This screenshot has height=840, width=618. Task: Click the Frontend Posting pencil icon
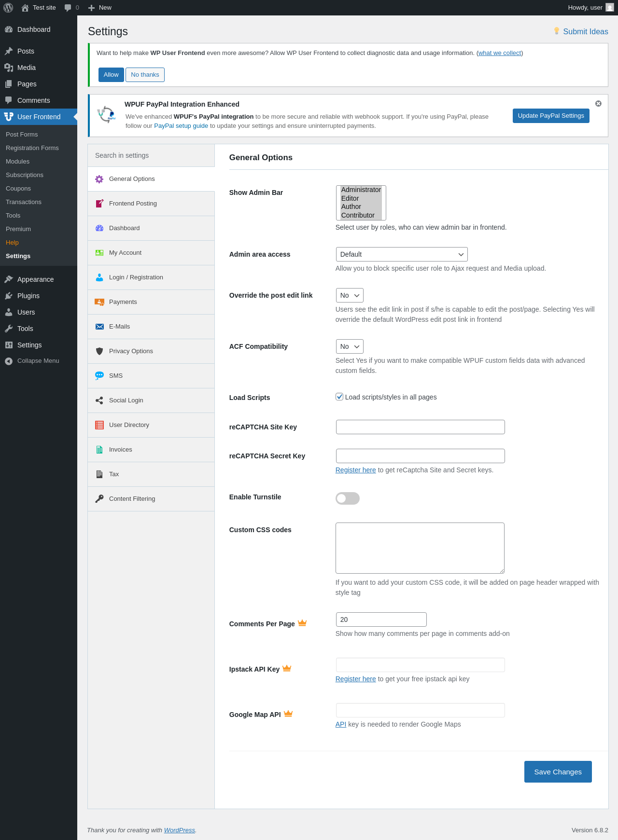click(x=99, y=204)
